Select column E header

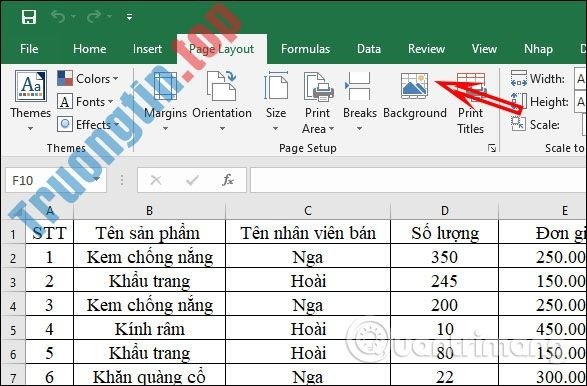click(543, 211)
